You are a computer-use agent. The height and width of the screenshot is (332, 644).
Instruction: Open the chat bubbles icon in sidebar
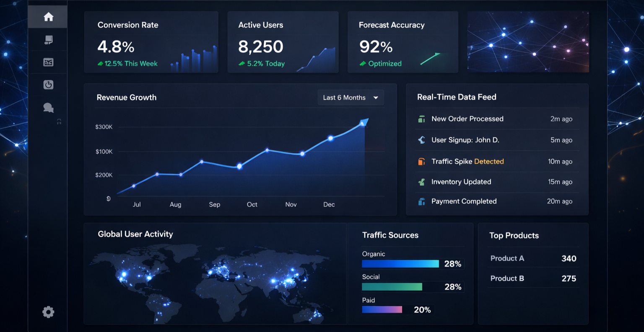click(48, 108)
